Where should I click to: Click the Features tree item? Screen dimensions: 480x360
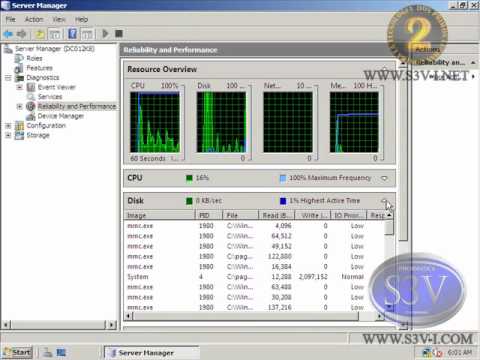[40, 68]
